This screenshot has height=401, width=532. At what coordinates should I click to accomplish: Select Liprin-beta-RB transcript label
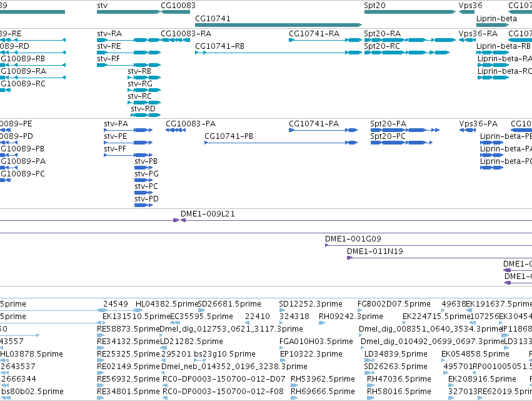(x=503, y=46)
